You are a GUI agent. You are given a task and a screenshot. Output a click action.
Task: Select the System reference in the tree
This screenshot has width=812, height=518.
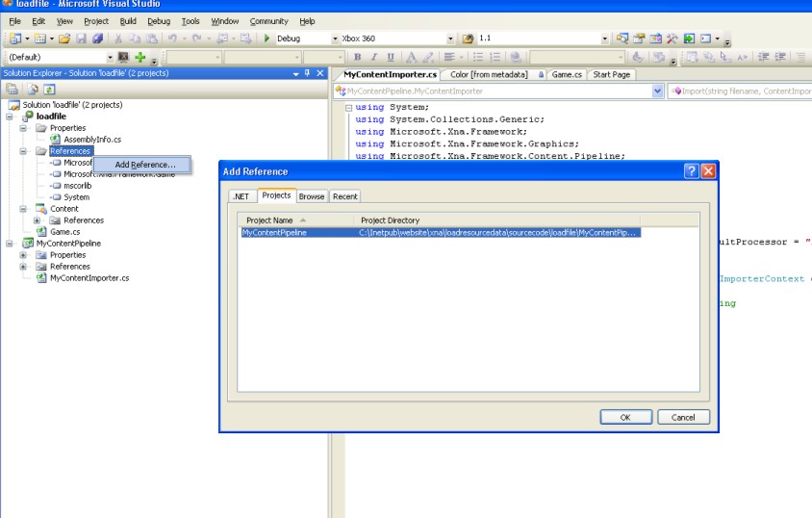click(x=76, y=197)
